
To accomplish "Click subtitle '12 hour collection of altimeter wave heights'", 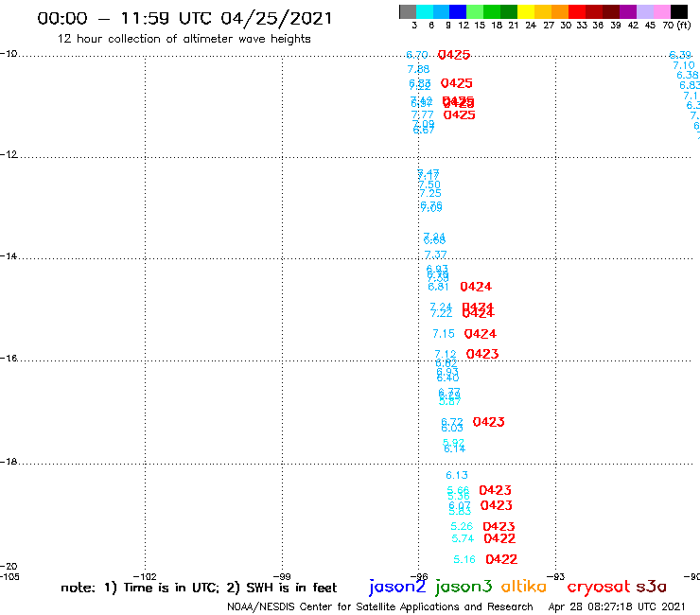I will (184, 39).
